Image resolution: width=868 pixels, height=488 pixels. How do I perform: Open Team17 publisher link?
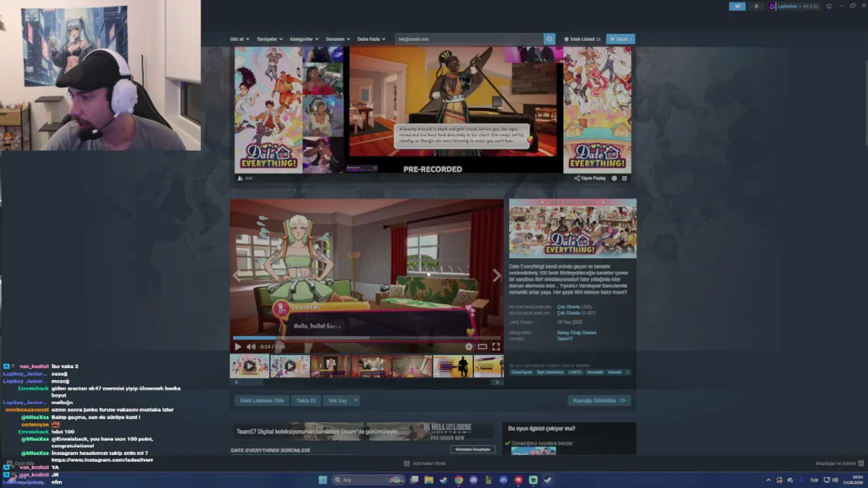[x=565, y=339]
